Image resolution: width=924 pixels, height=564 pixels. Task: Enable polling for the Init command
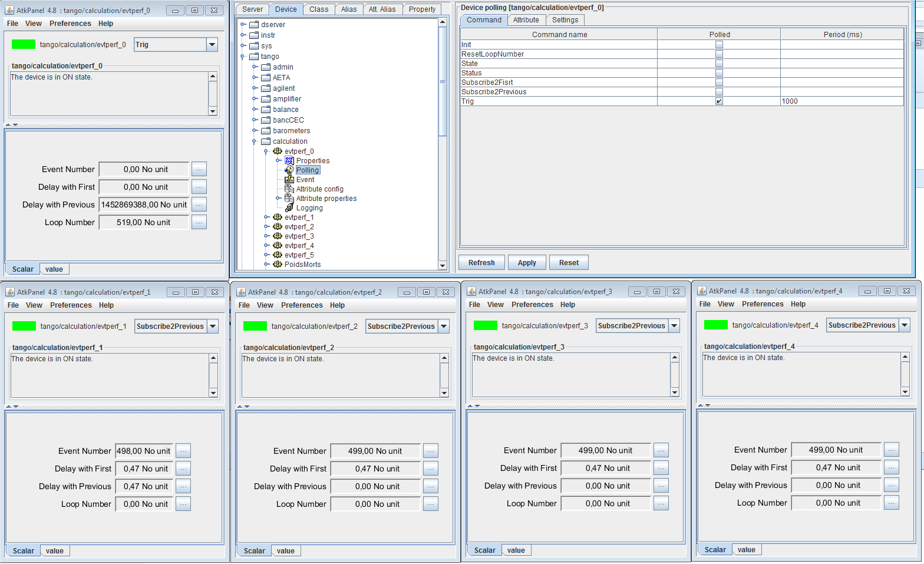pyautogui.click(x=719, y=44)
